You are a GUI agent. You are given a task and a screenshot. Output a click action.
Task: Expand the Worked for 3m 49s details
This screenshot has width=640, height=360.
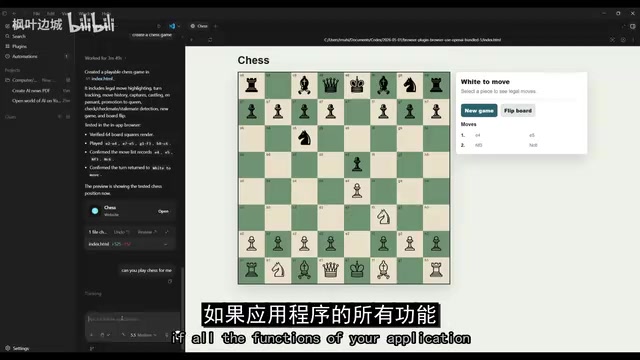tap(105, 58)
